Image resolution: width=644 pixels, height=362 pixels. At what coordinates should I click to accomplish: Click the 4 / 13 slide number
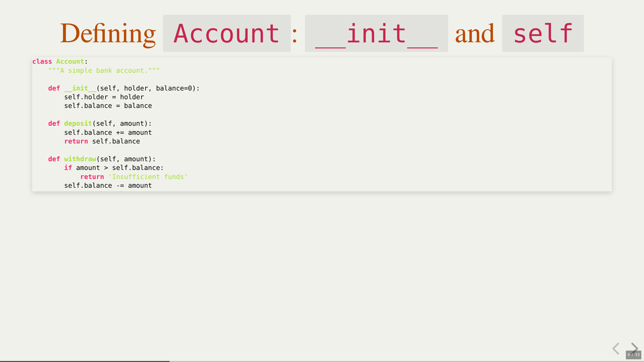(633, 355)
